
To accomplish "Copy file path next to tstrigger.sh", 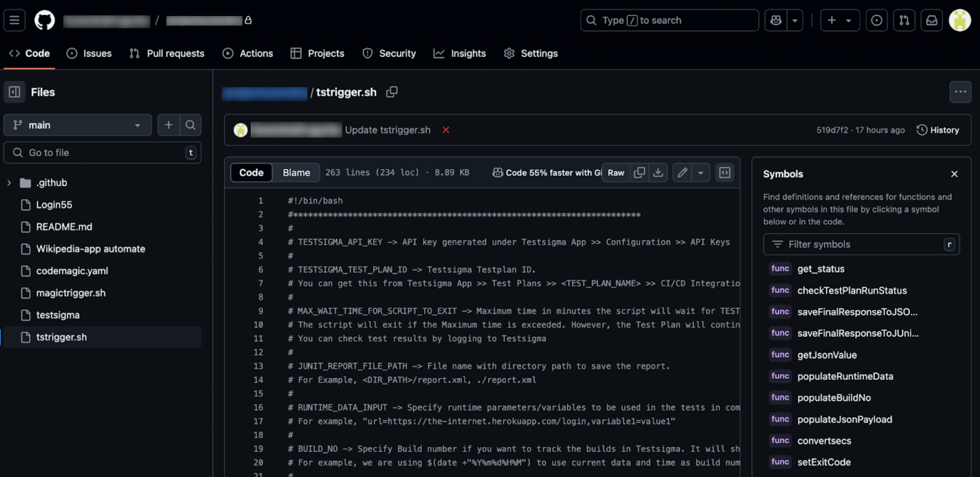I will point(391,92).
